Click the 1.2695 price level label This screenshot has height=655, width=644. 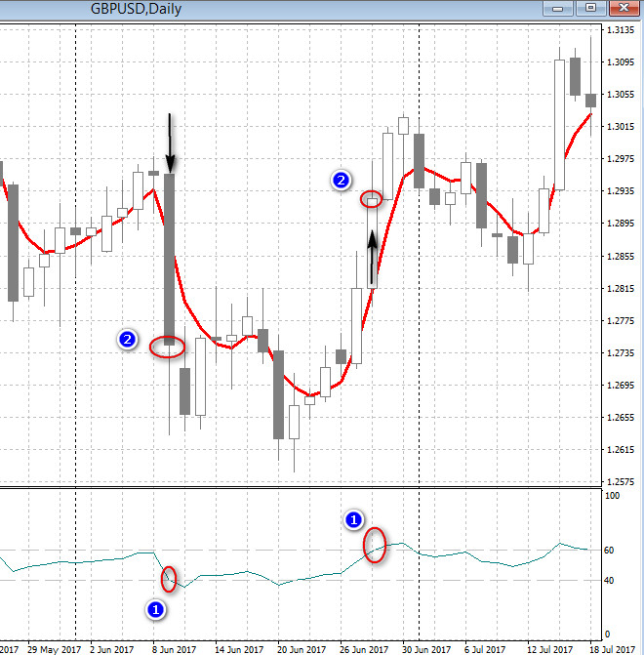tap(621, 386)
